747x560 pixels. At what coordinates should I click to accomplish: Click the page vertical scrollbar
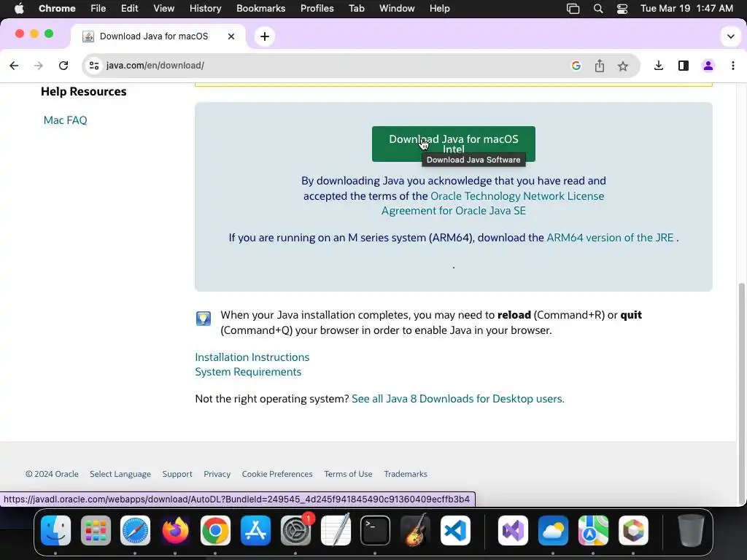[x=741, y=393]
